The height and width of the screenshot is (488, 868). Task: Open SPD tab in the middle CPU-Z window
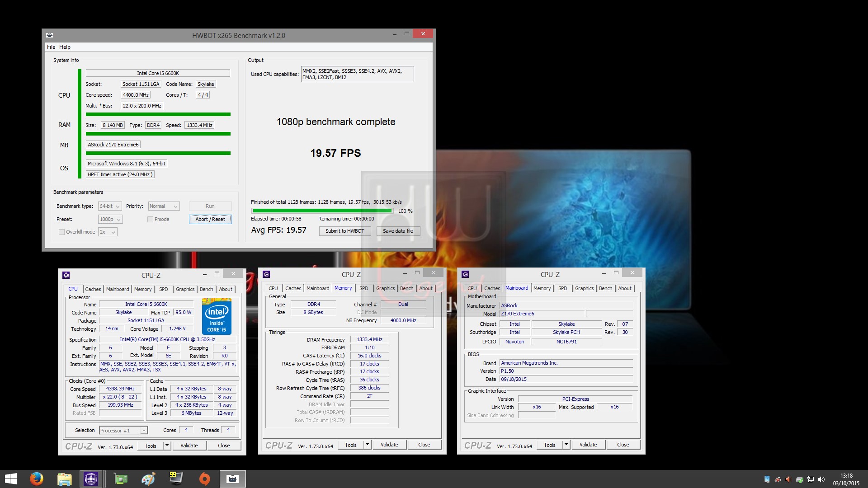pyautogui.click(x=363, y=288)
